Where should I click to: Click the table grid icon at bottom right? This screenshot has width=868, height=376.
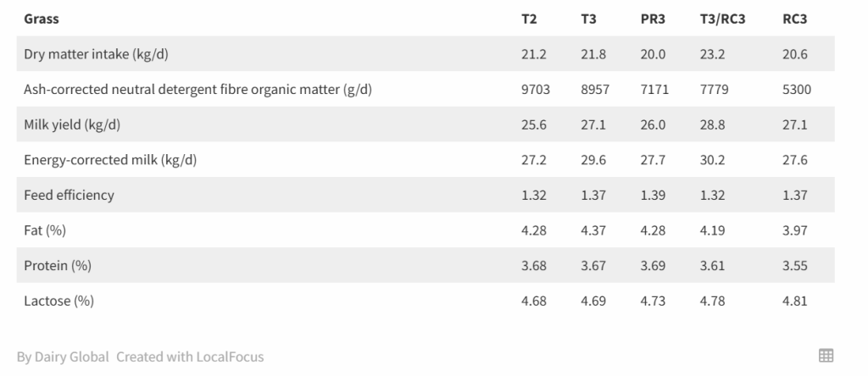point(826,356)
